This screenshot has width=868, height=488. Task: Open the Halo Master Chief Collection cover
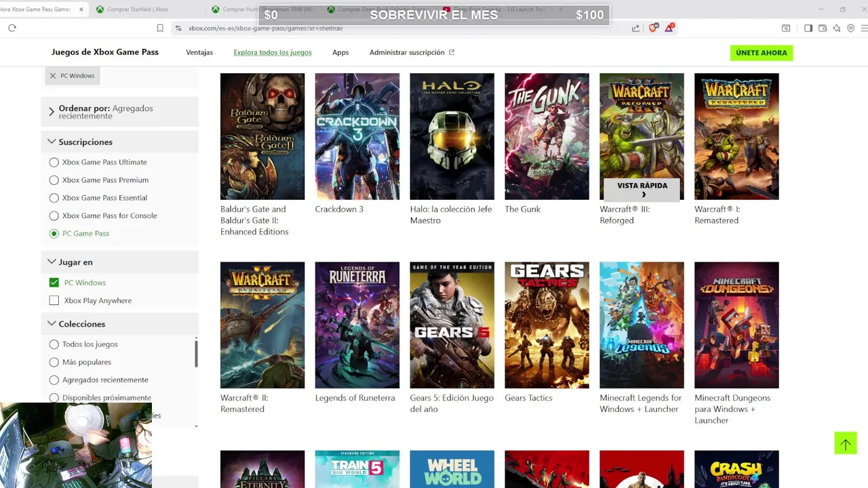[452, 136]
